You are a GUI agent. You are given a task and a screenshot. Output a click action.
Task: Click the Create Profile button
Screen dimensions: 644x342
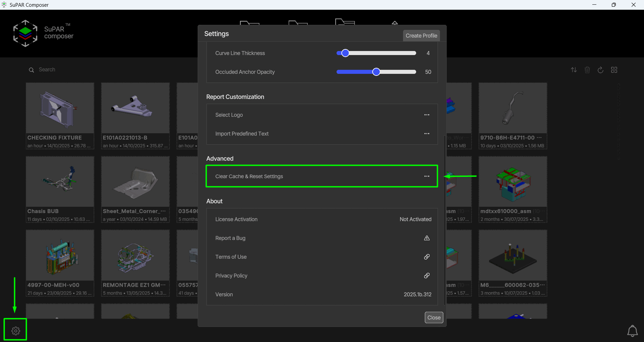pos(422,36)
